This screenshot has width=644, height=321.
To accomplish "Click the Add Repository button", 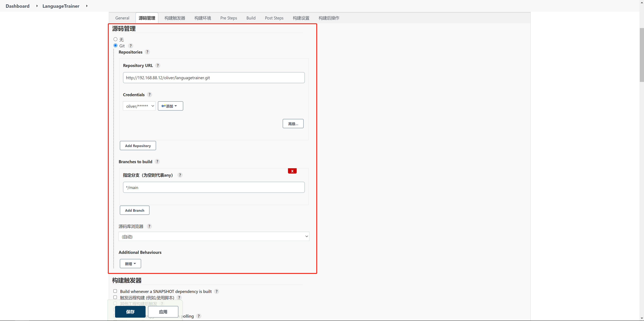I will (x=138, y=146).
